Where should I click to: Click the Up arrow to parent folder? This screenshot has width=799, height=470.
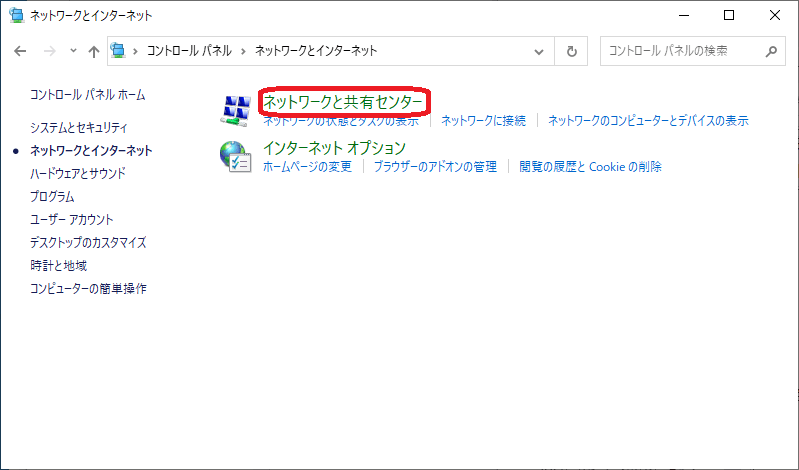pyautogui.click(x=93, y=50)
